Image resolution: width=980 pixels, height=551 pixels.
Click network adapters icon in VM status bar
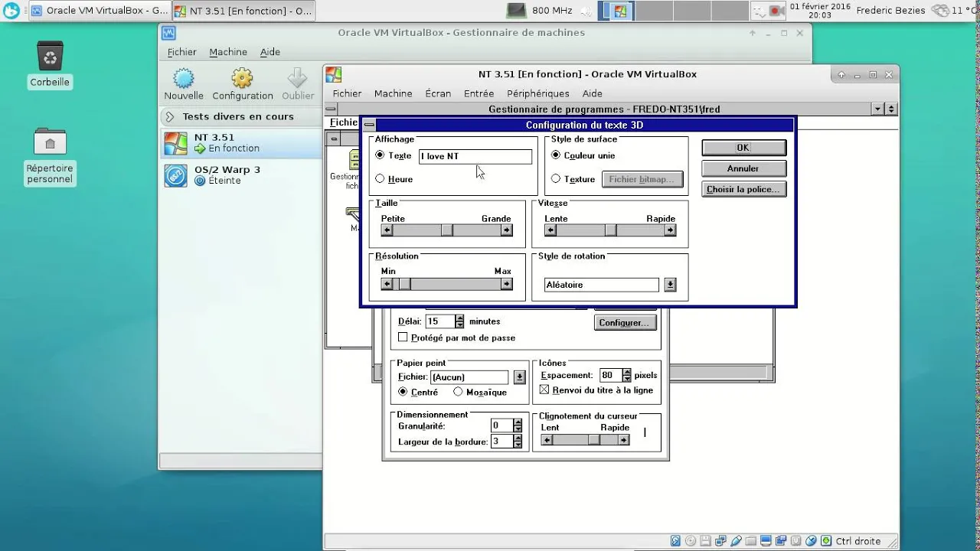click(720, 541)
